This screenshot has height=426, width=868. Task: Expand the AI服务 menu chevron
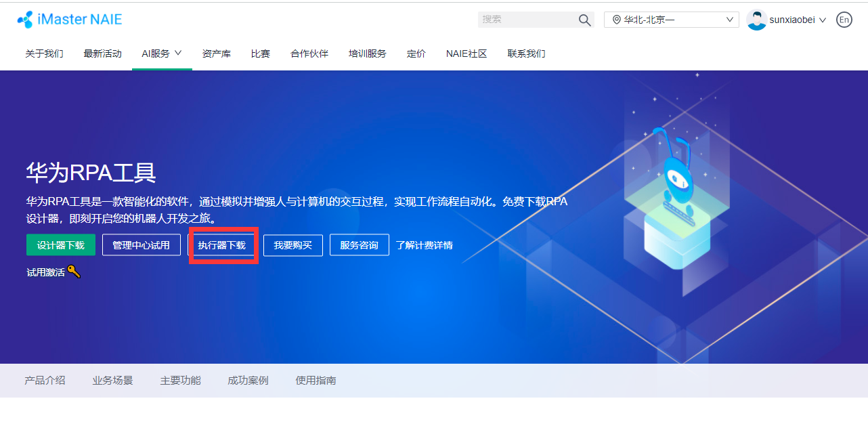point(178,53)
